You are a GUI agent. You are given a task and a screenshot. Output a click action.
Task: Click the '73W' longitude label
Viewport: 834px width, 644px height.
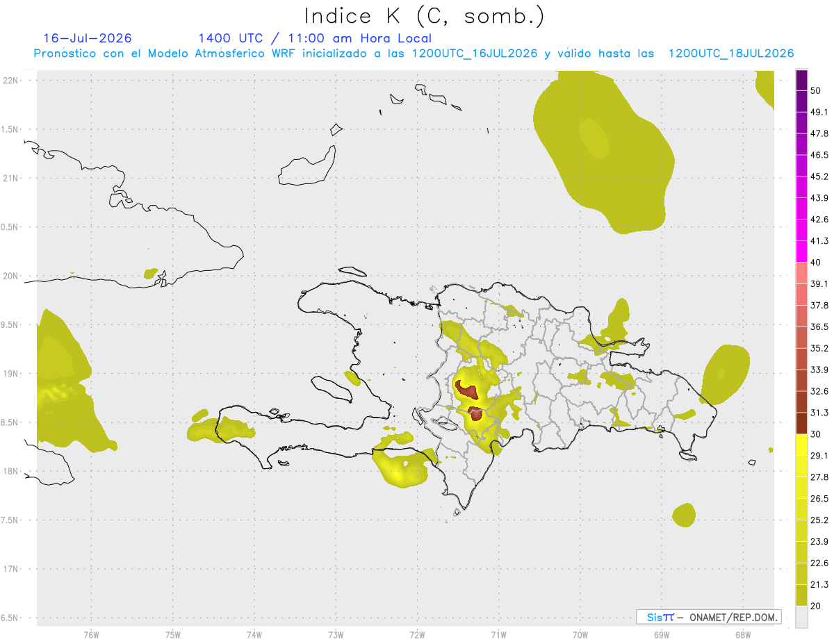(336, 634)
